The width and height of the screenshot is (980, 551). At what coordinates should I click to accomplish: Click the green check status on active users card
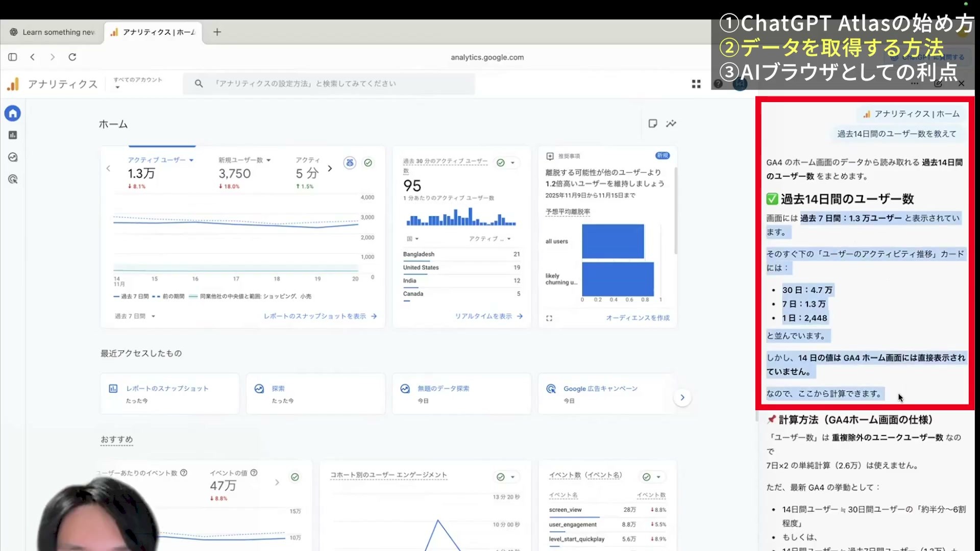[368, 163]
